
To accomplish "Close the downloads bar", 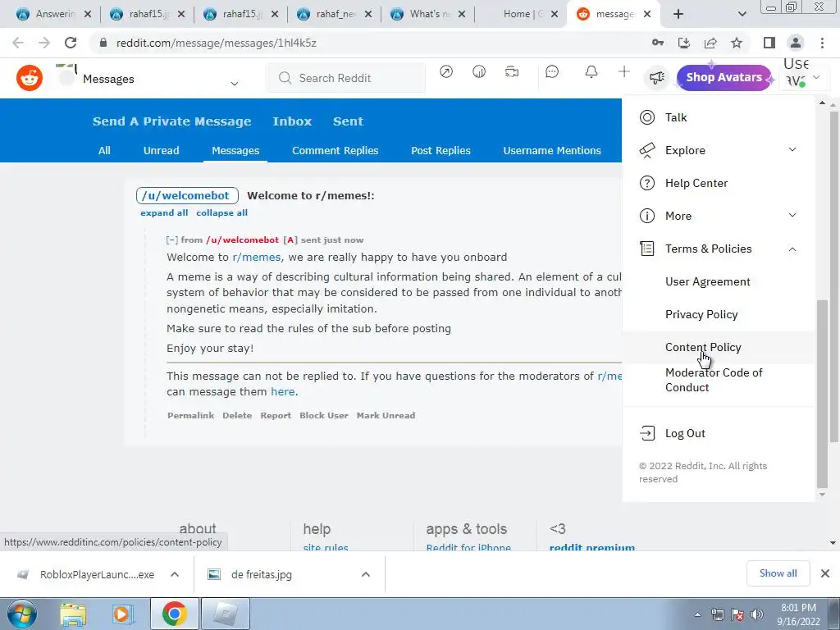I will point(825,573).
